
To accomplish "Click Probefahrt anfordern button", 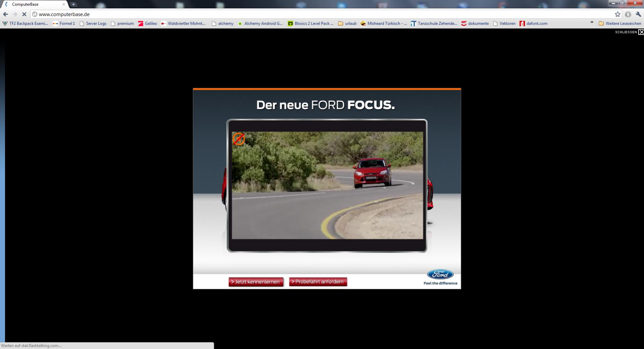I will click(x=318, y=282).
